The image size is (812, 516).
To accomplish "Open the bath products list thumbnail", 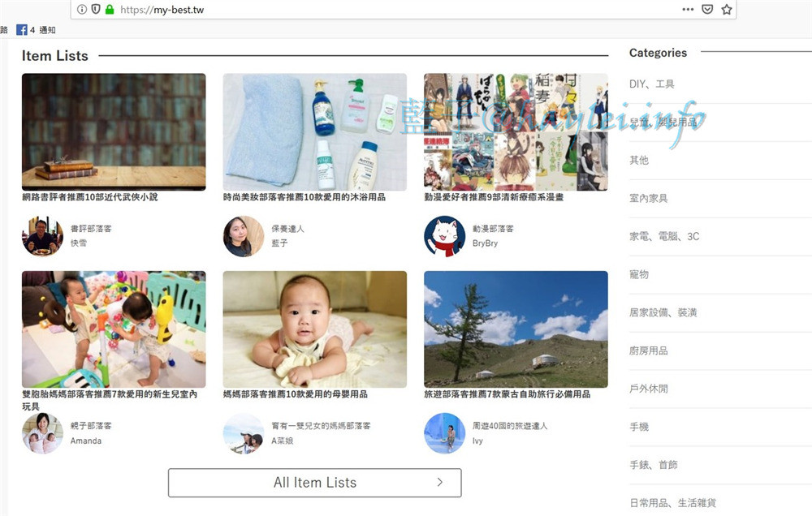I will click(315, 132).
